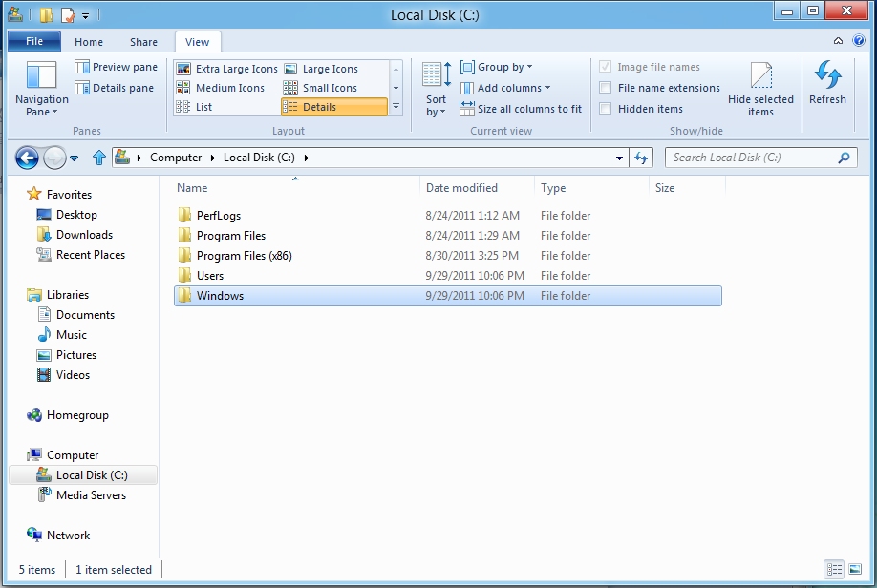The width and height of the screenshot is (877, 588).
Task: Click the search magnifier icon
Action: (x=845, y=157)
